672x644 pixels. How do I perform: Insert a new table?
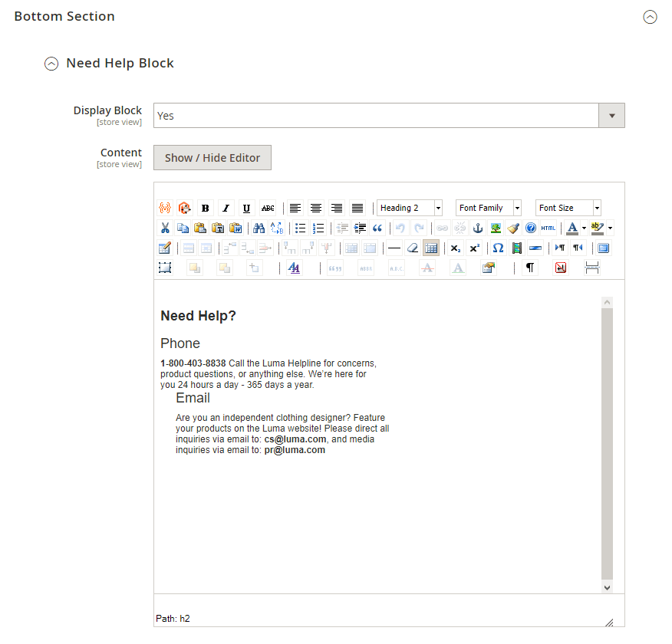coord(165,248)
